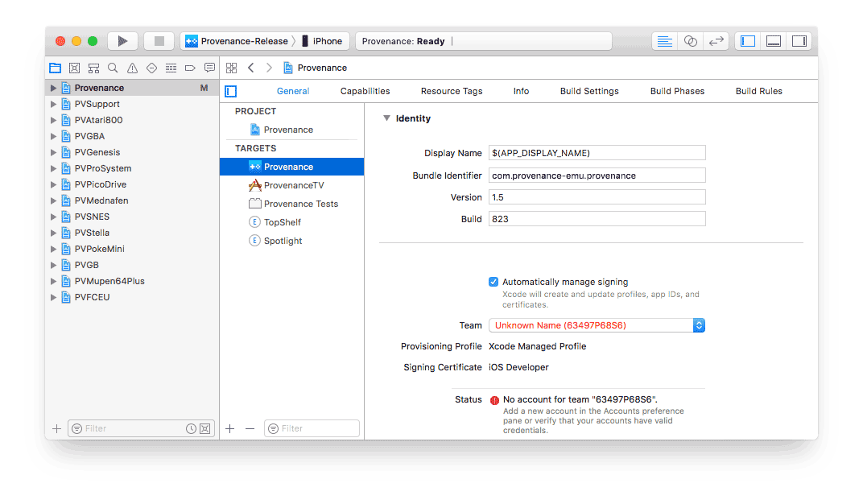Select the ProvenanceTV target
The image size is (863, 504).
[x=291, y=185]
